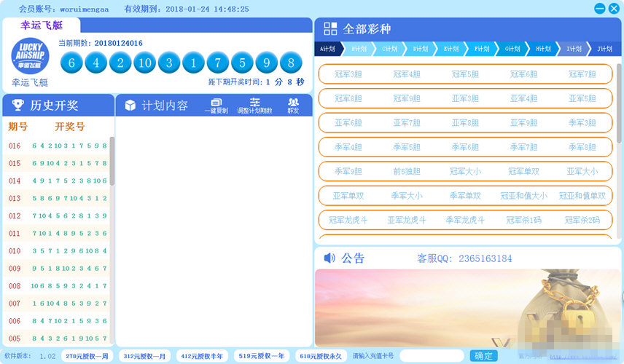Click the lottery types panel scrollbar
The image size is (624, 364).
619,103
